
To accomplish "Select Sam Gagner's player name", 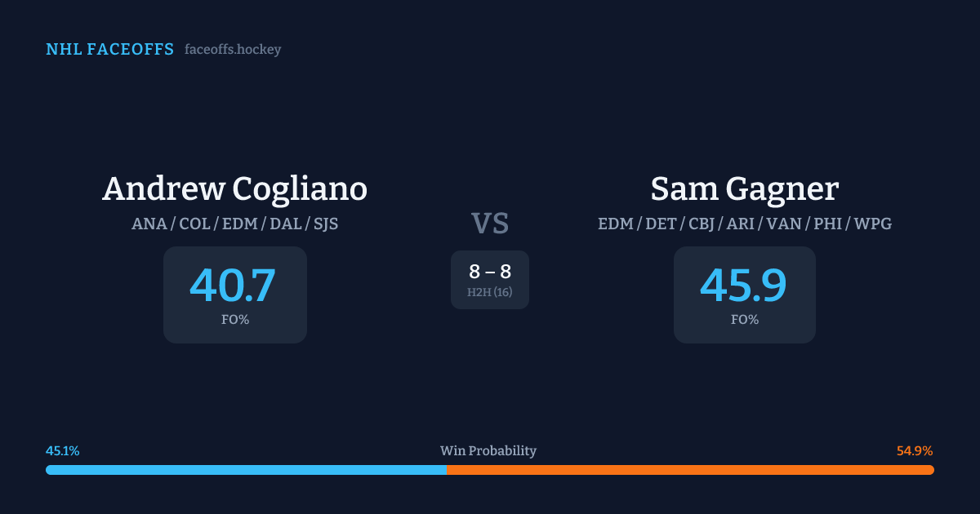I will point(744,189).
